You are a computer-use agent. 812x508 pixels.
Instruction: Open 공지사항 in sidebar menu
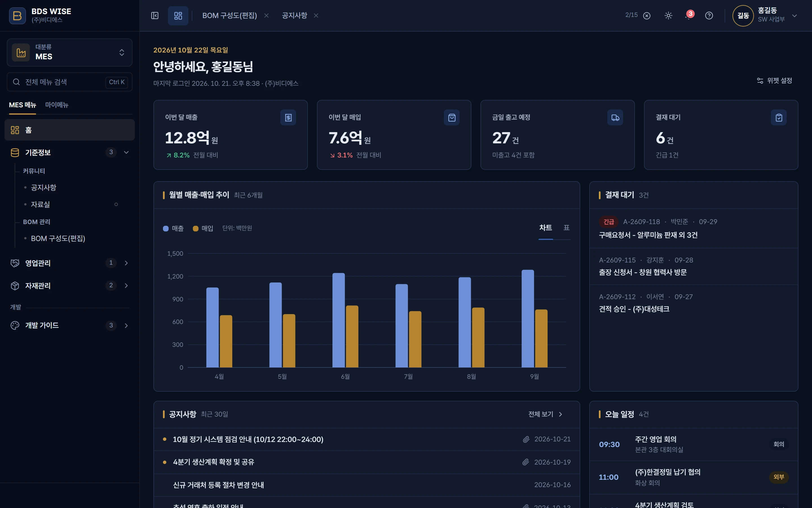pyautogui.click(x=44, y=187)
